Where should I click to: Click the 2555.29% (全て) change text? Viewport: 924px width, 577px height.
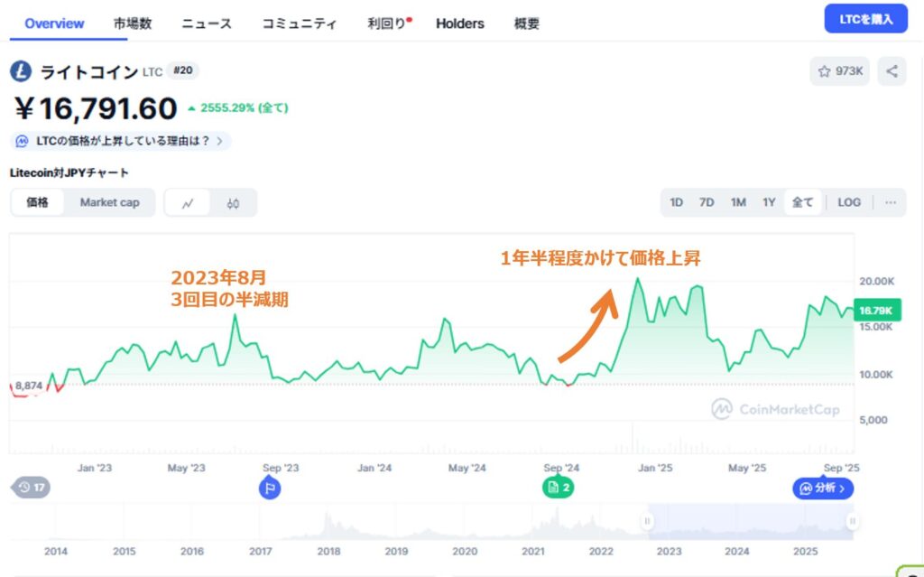click(x=244, y=108)
